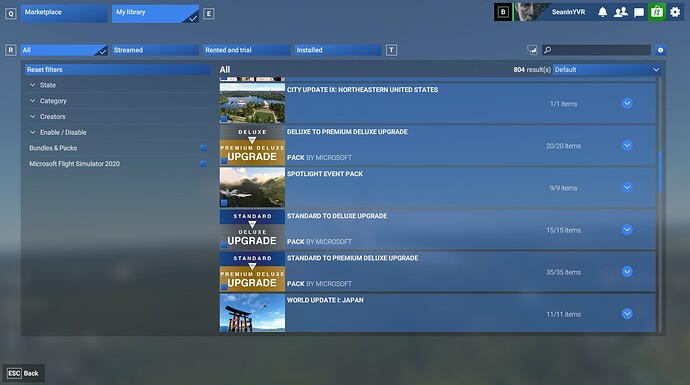Click the '15/15 items' count

[564, 230]
